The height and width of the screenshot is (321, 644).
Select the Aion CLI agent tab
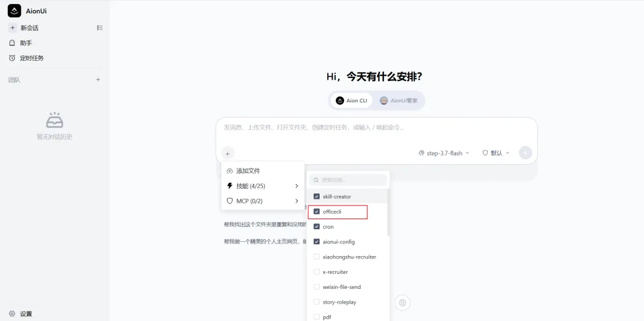[x=351, y=101]
